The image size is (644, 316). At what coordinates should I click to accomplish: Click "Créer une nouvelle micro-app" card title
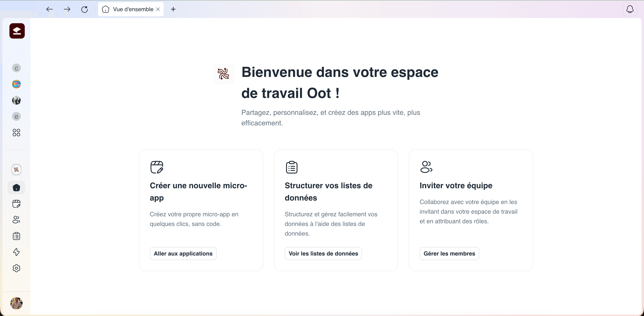(198, 192)
